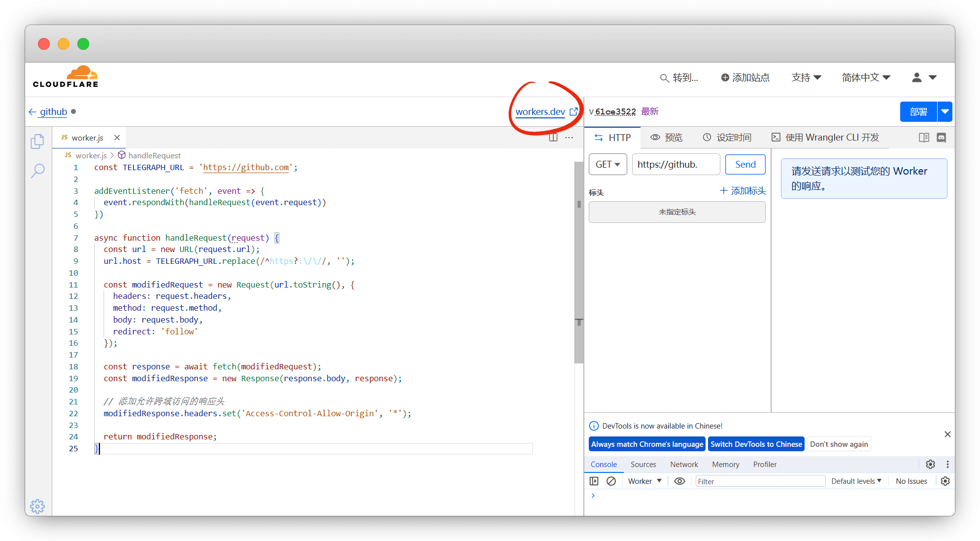Open the 设定时间 schedule tab
This screenshot has height=541, width=980.
(x=727, y=138)
